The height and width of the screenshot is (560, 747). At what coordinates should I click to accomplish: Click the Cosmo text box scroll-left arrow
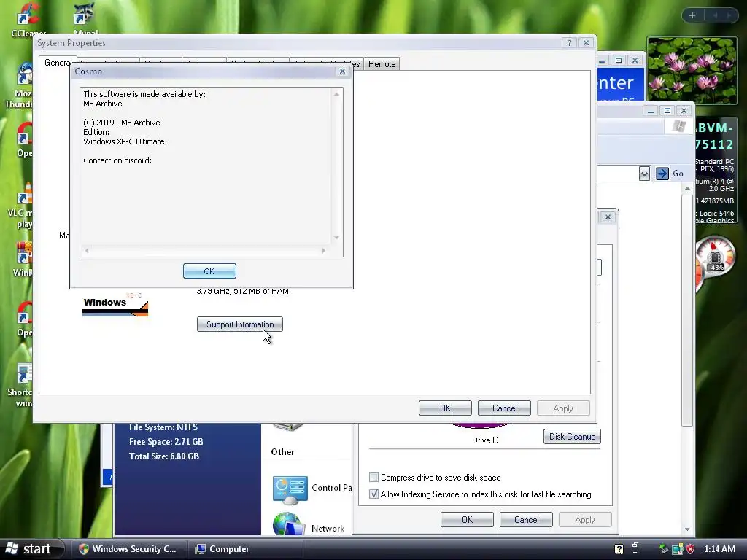coord(87,251)
